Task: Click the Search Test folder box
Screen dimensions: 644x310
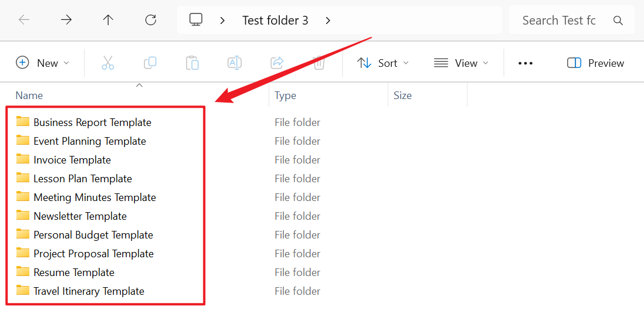Action: tap(558, 21)
